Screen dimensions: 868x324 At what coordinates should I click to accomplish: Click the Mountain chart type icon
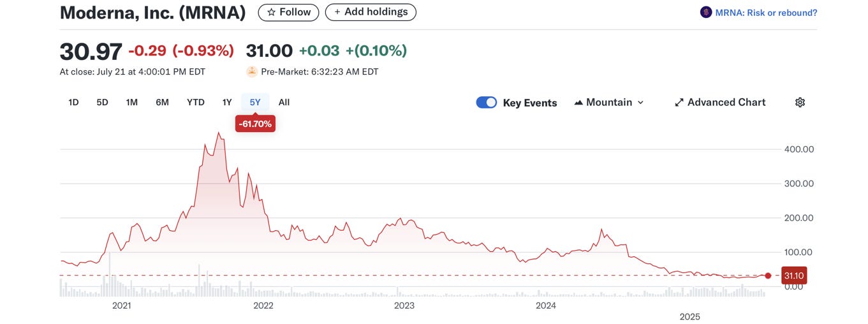pos(578,102)
